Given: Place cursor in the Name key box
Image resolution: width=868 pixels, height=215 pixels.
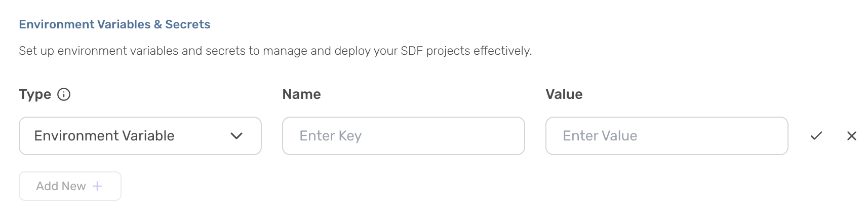Looking at the screenshot, I should [x=403, y=136].
